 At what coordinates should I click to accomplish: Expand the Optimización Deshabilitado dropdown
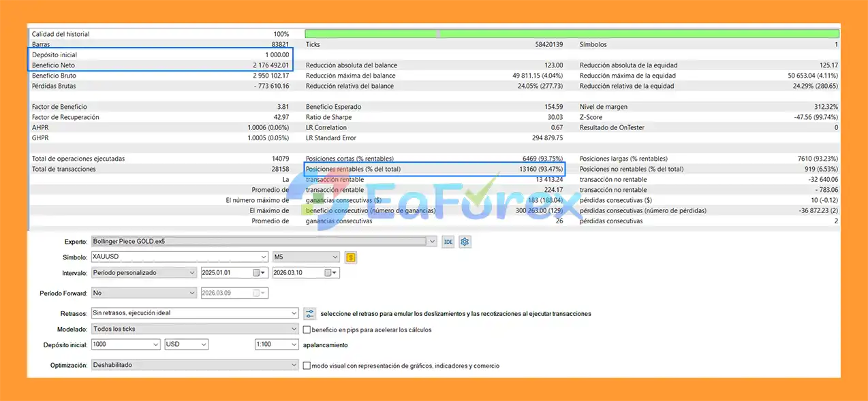pos(195,365)
